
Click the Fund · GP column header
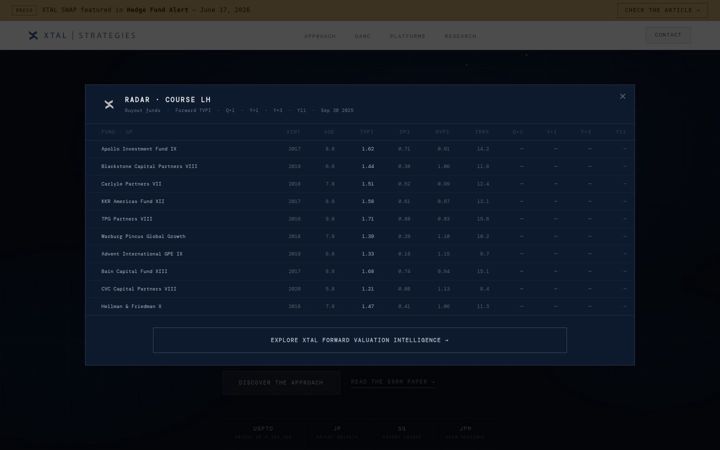click(x=117, y=132)
